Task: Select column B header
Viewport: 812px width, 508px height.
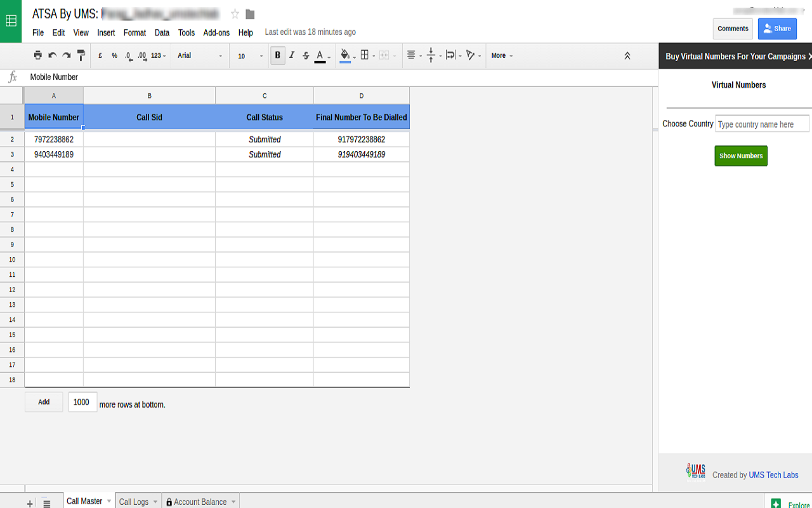Action: click(150, 96)
